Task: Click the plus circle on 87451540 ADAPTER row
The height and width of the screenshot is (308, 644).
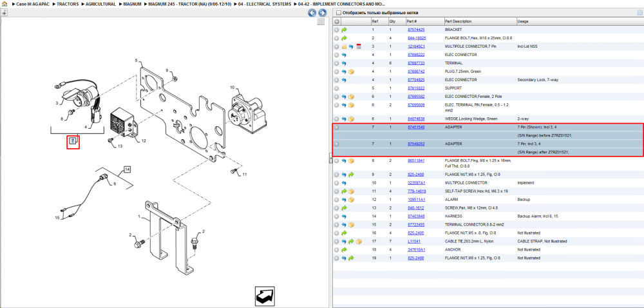Action: coord(336,128)
